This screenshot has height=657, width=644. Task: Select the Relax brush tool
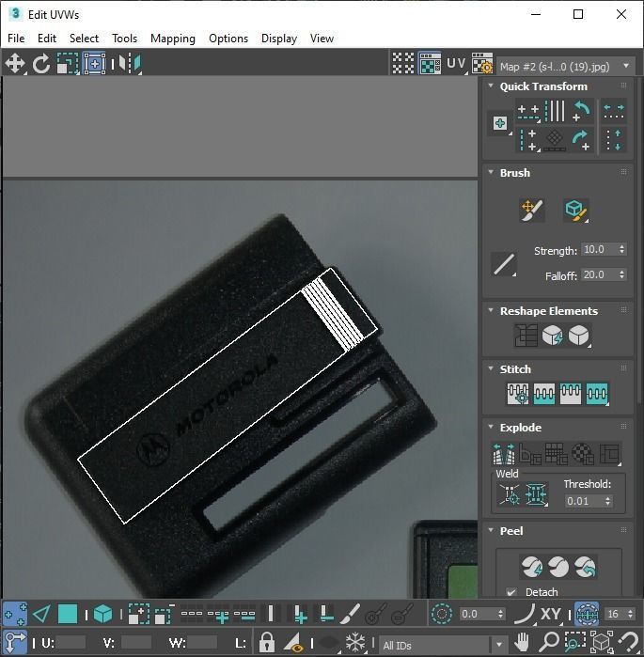click(575, 210)
